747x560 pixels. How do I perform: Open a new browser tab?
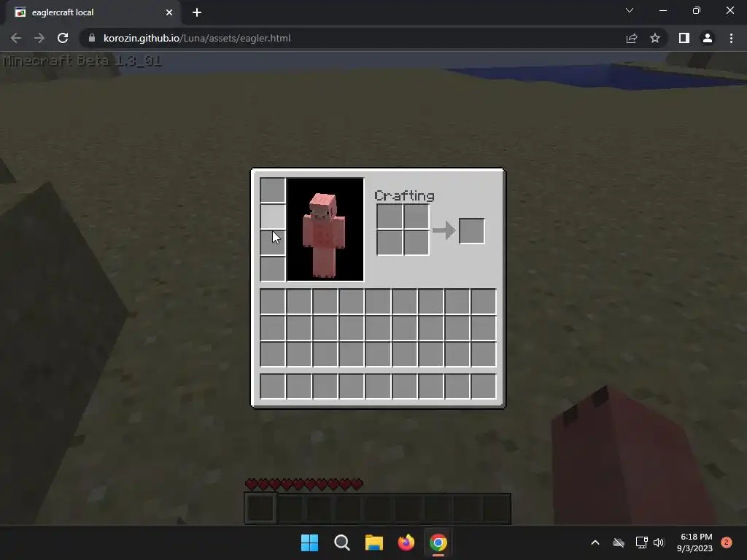(x=197, y=12)
